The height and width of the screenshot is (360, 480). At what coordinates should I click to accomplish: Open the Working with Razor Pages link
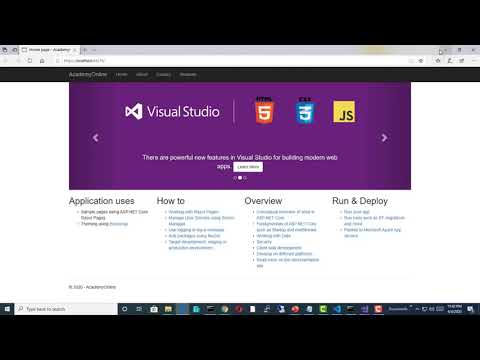193,212
